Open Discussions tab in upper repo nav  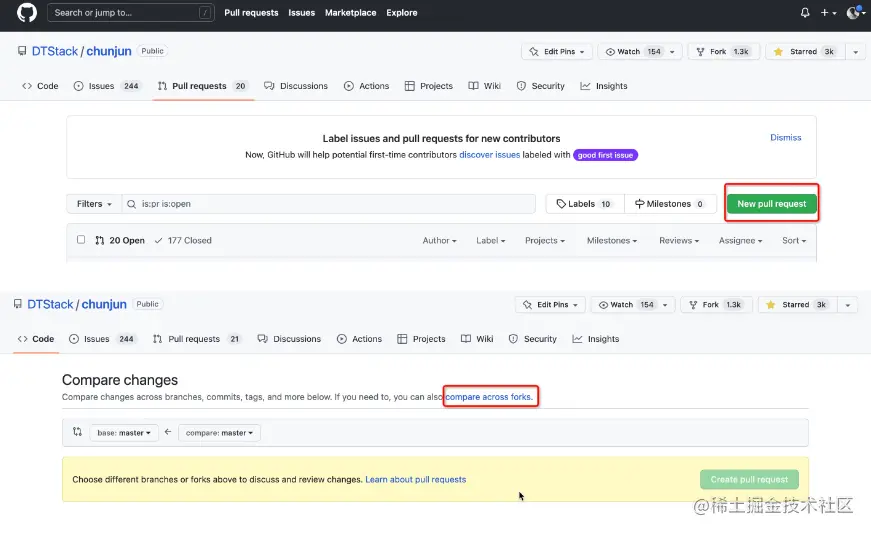point(296,86)
